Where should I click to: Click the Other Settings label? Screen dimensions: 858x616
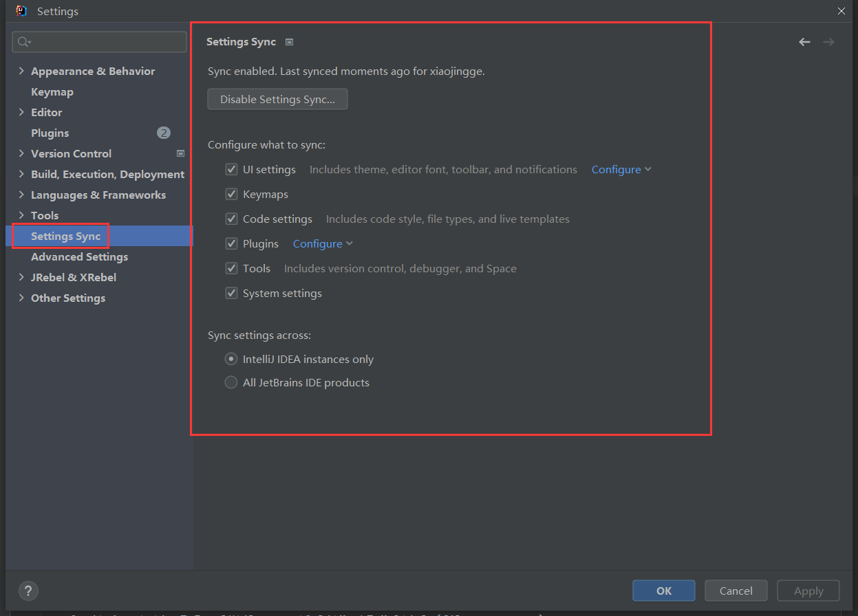tap(68, 298)
